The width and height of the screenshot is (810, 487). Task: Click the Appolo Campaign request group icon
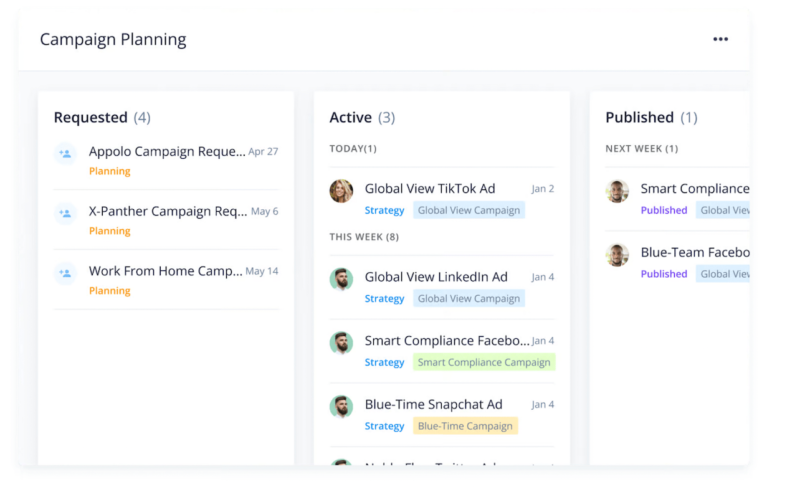tap(65, 154)
